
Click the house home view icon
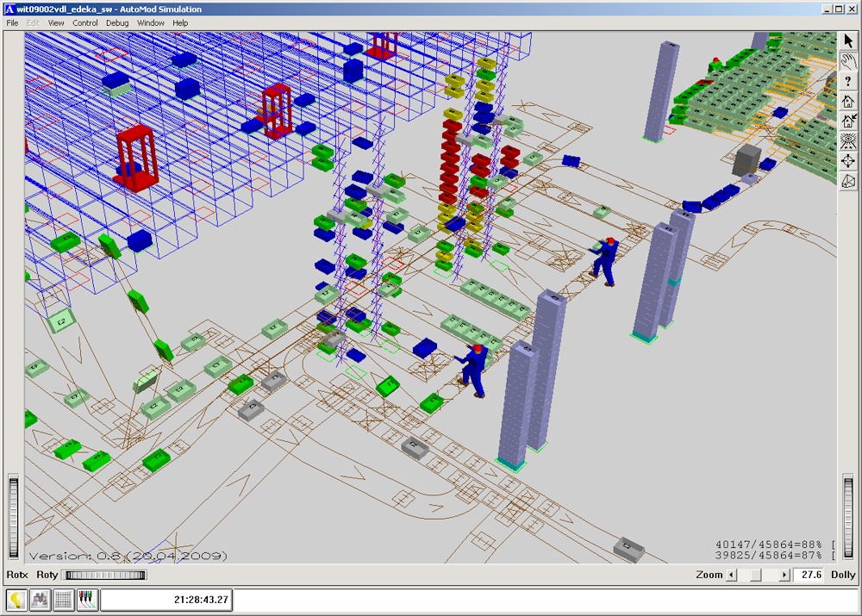tap(848, 101)
